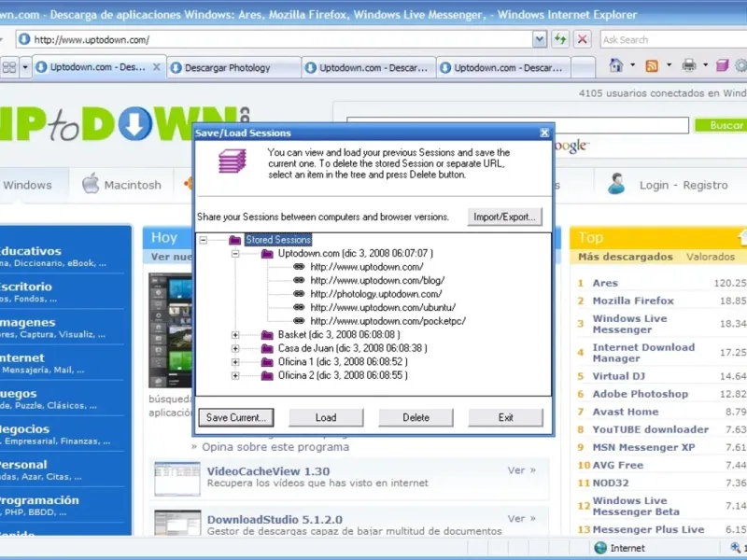This screenshot has width=747, height=560.
Task: Expand the Oficina 1 session node
Action: pyautogui.click(x=235, y=362)
